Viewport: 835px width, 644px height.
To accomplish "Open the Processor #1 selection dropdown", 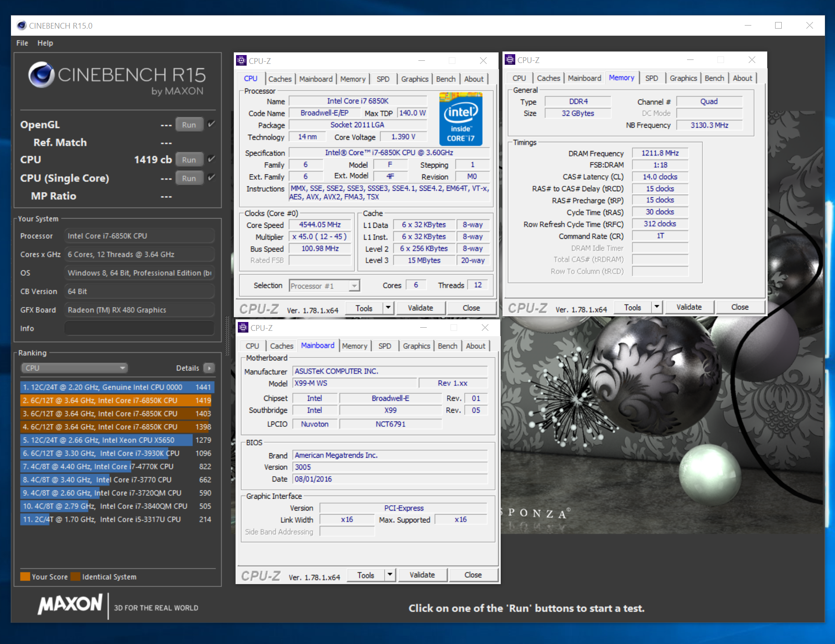I will (x=325, y=286).
